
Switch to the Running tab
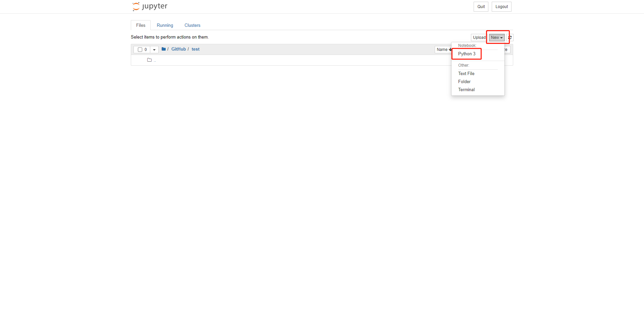point(165,25)
